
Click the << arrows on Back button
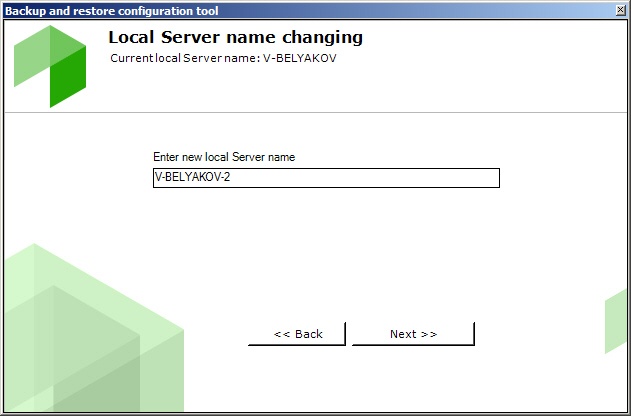click(x=282, y=334)
